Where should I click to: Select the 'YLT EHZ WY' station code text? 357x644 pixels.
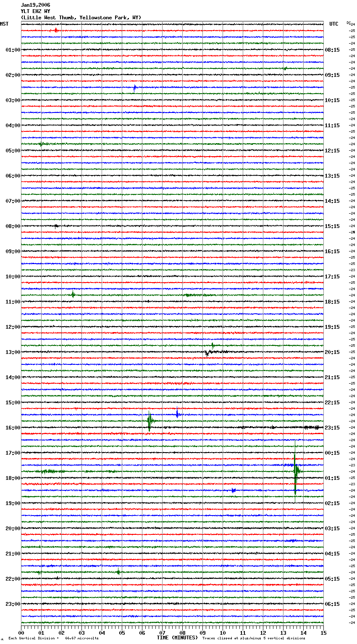pyautogui.click(x=35, y=11)
